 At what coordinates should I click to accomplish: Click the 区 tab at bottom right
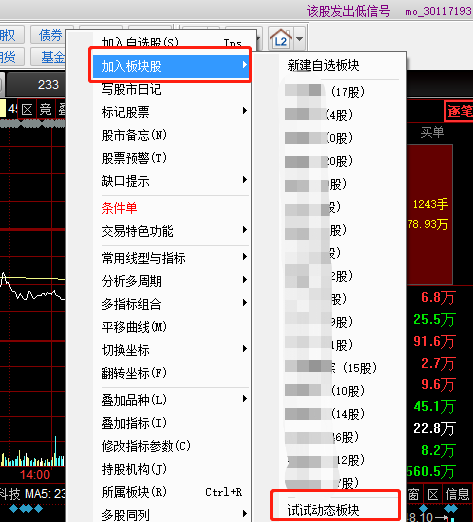click(433, 494)
